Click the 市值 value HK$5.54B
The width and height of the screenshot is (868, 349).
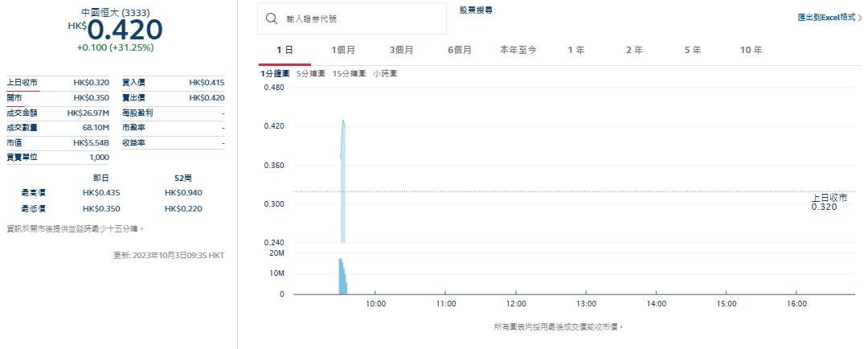point(92,142)
